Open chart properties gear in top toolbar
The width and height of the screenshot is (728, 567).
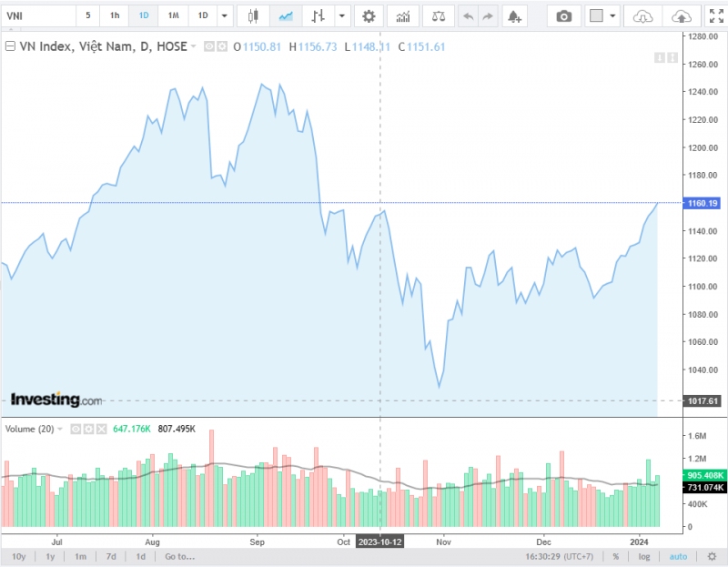coord(369,16)
